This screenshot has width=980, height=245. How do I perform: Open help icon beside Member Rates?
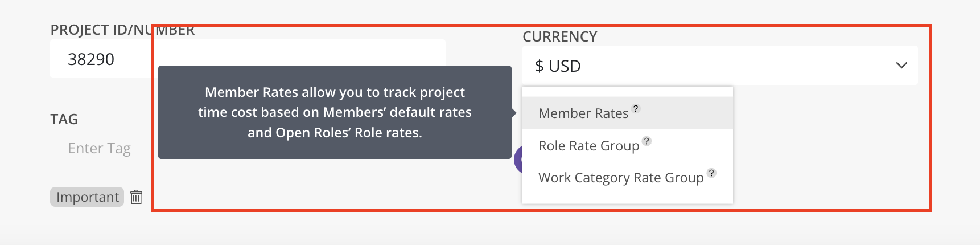(636, 108)
